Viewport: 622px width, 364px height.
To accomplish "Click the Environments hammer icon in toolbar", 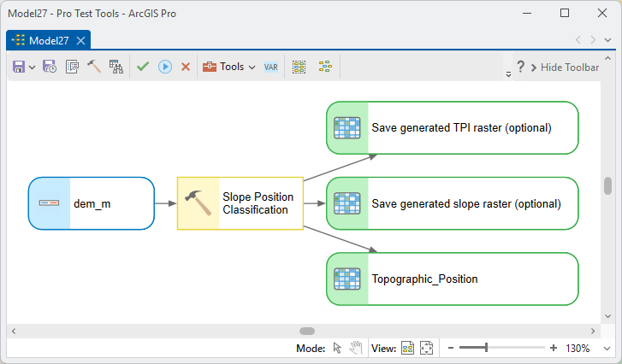I will 94,67.
